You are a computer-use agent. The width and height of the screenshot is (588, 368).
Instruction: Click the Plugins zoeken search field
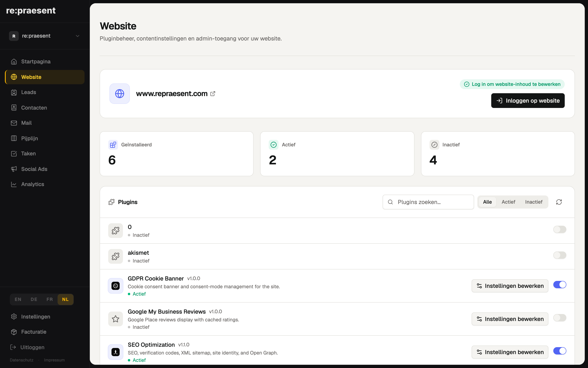click(x=428, y=202)
